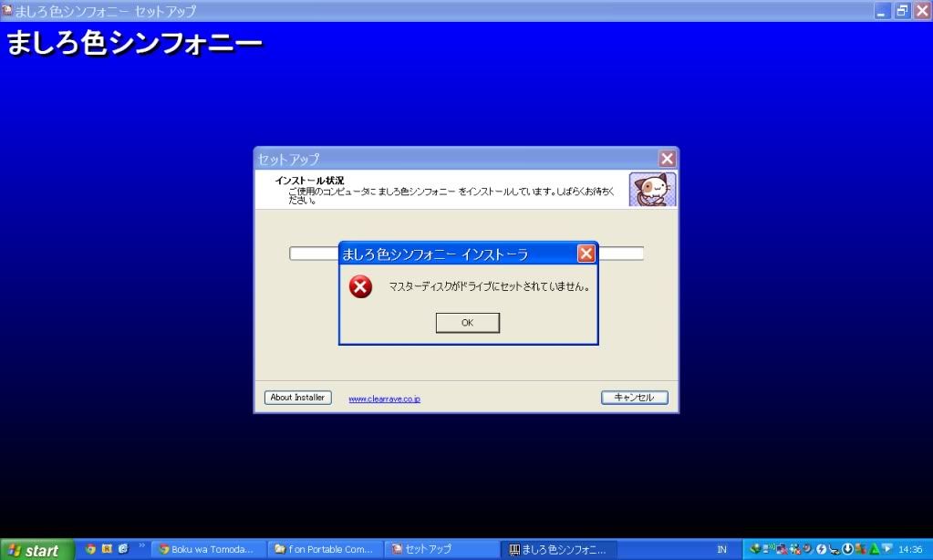
Task: Launch Chrome from the quick launch bar
Action: click(90, 549)
